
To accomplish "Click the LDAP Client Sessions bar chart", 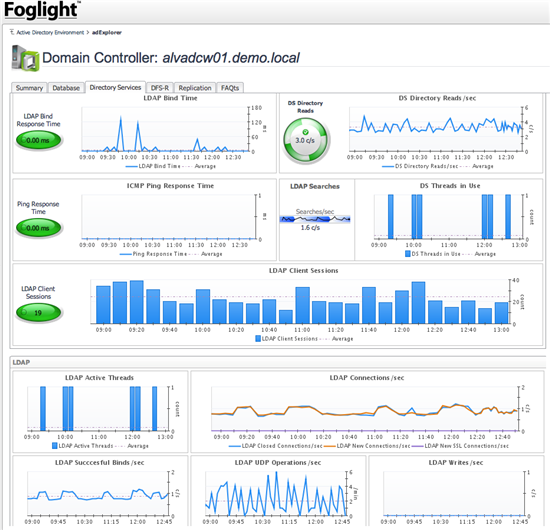I will click(x=300, y=302).
